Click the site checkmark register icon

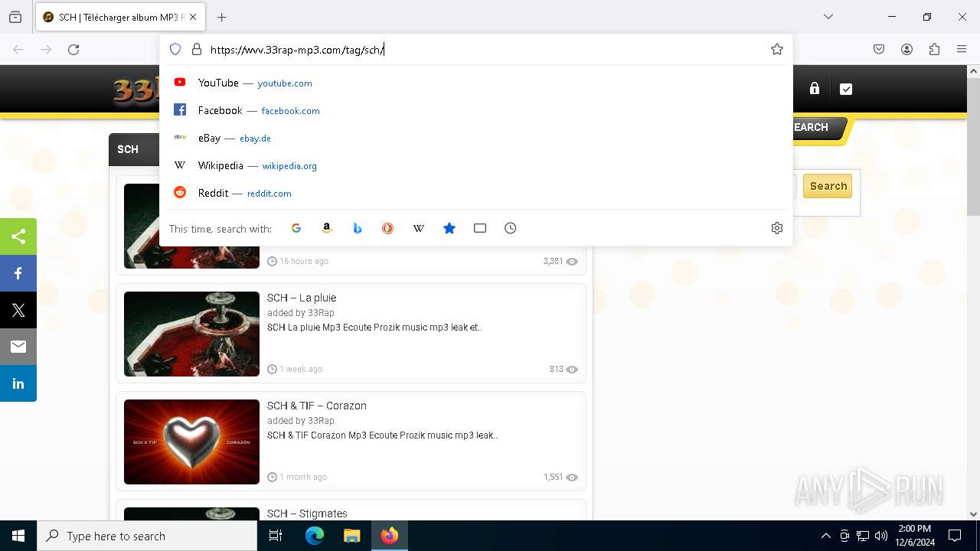846,89
